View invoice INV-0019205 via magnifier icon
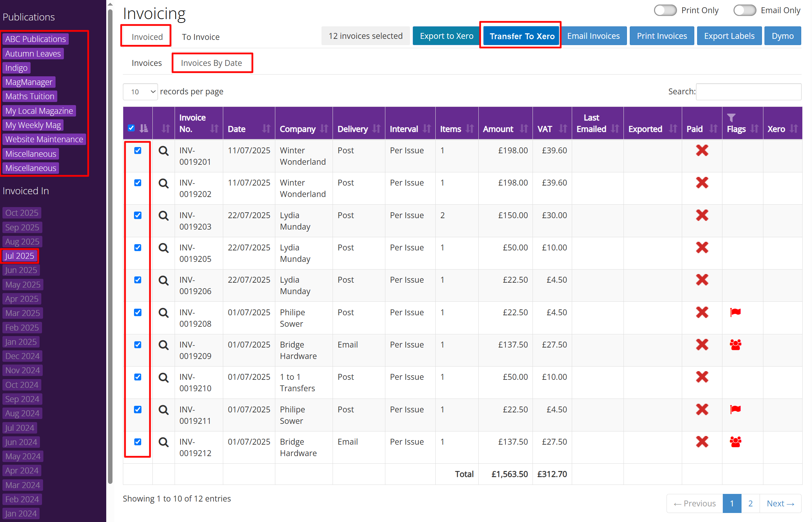 164,248
